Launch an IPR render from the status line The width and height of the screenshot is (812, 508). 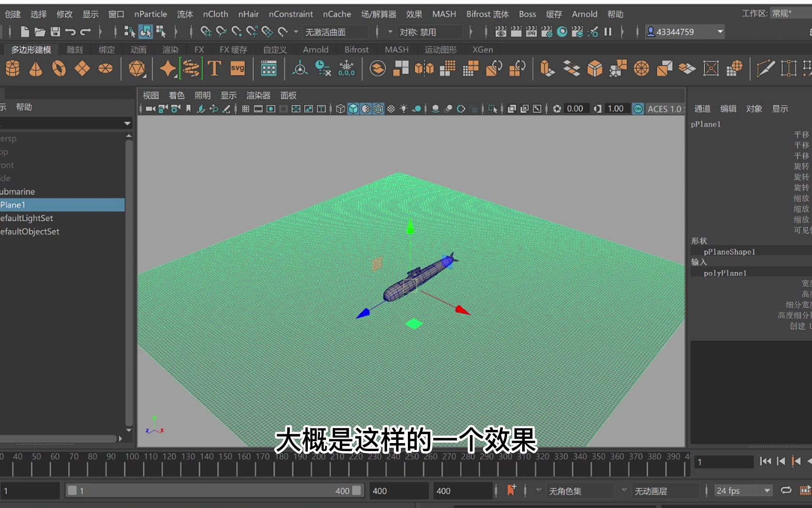(x=530, y=32)
